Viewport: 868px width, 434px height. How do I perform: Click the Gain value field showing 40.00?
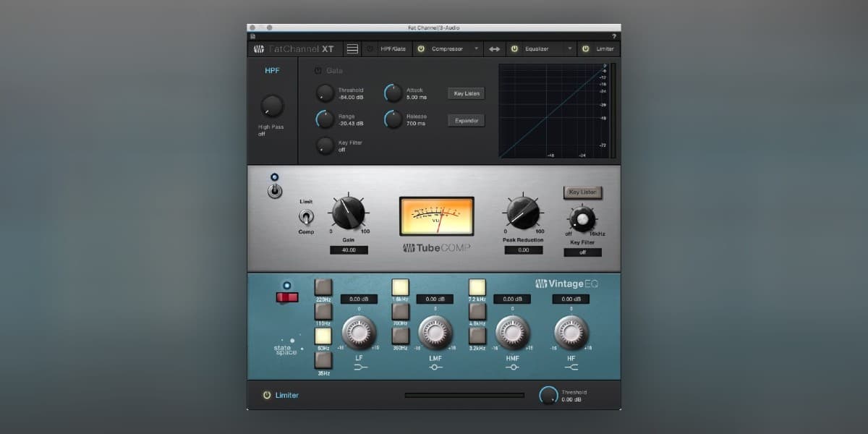click(x=349, y=250)
